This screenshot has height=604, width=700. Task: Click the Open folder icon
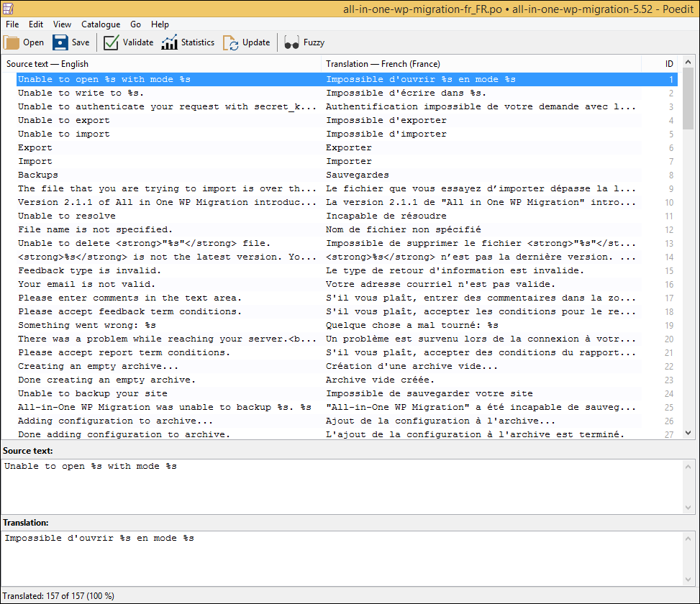12,43
